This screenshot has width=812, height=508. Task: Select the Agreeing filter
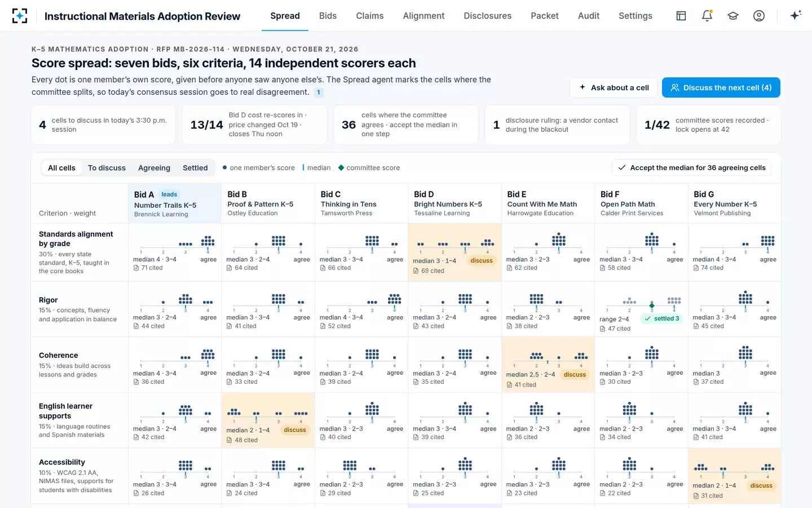pyautogui.click(x=154, y=168)
